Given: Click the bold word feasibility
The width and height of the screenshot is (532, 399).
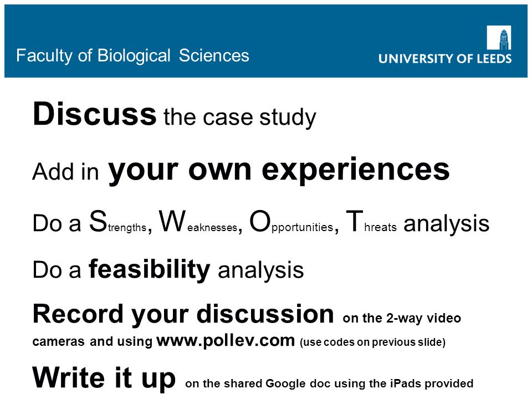Looking at the screenshot, I should coord(149,270).
